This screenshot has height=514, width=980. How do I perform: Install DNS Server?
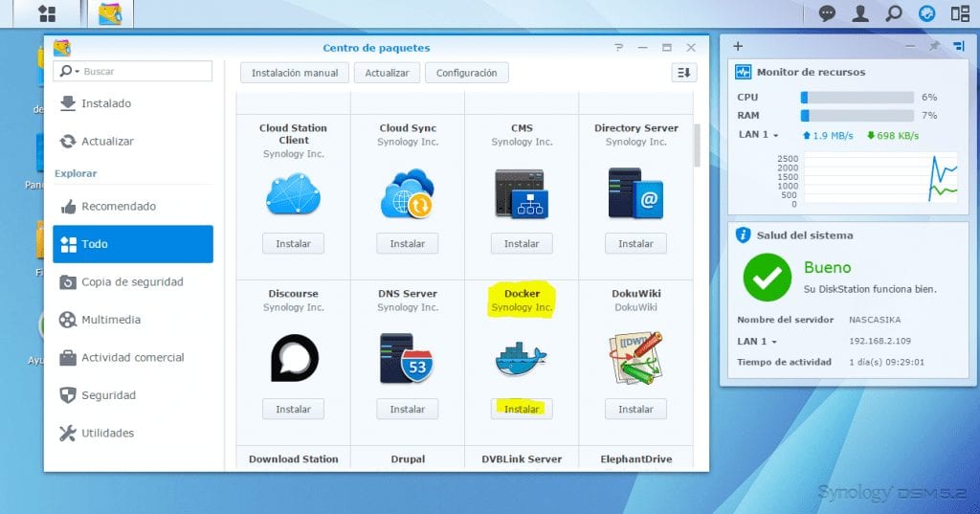408,409
